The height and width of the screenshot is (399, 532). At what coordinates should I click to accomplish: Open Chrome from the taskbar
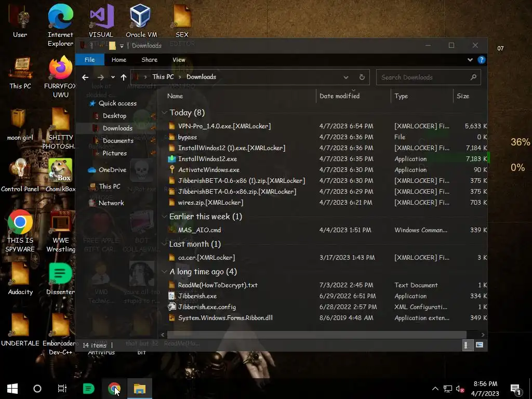(114, 389)
